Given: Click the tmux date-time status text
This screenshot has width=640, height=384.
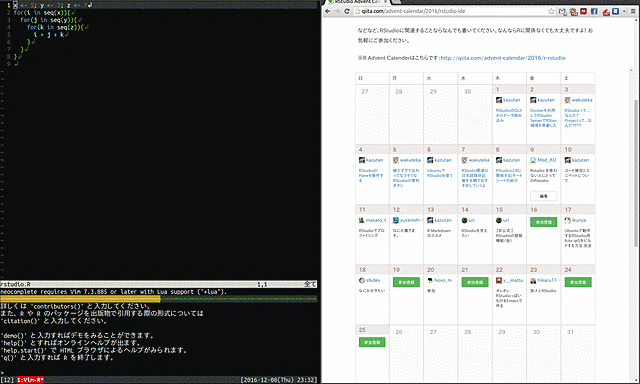Looking at the screenshot, I should pyautogui.click(x=279, y=380).
